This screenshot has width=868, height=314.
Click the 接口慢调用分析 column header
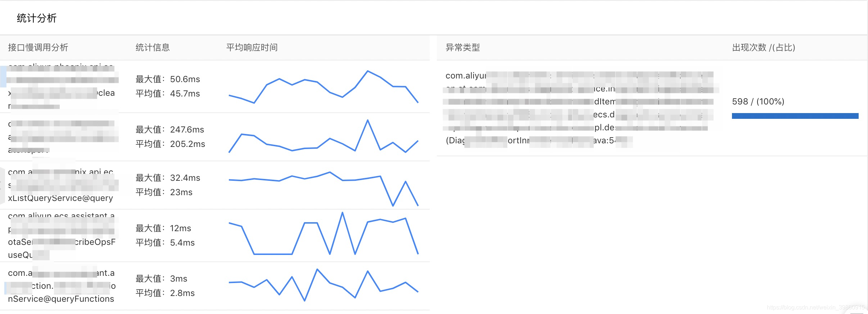tap(38, 48)
